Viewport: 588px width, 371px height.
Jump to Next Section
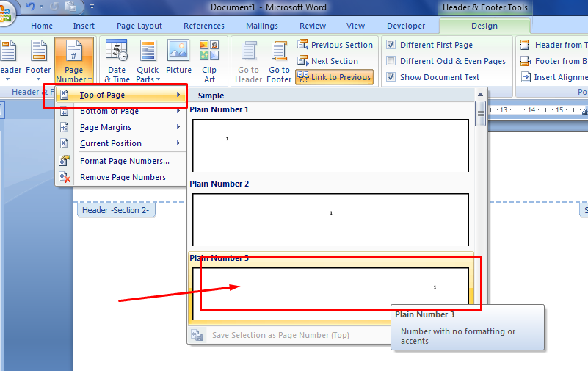327,61
